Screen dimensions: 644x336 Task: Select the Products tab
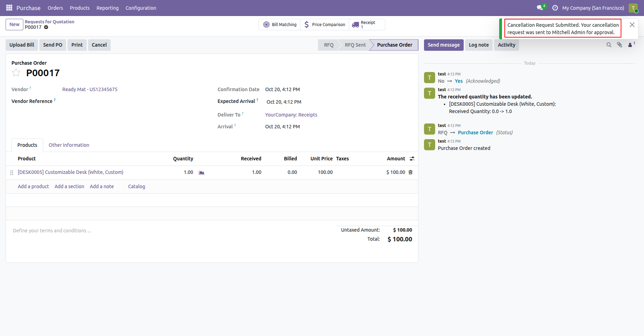click(27, 145)
